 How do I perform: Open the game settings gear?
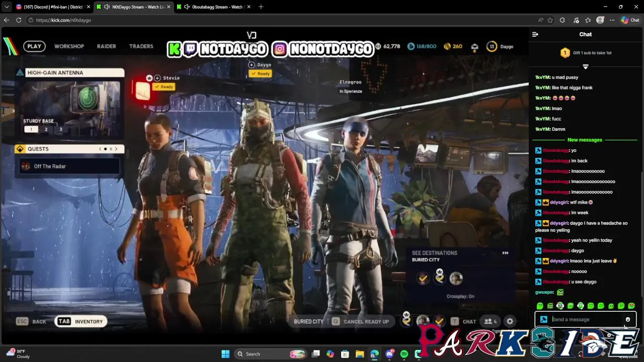[x=510, y=322]
